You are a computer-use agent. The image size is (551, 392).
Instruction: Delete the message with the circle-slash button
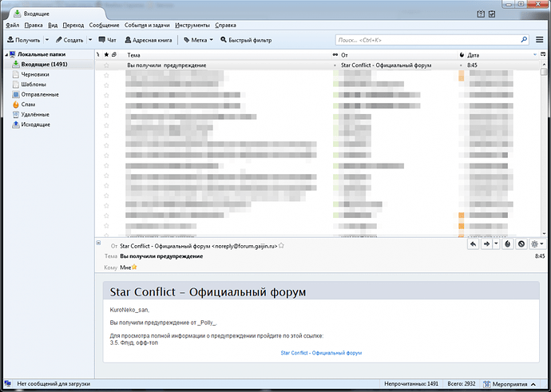521,244
